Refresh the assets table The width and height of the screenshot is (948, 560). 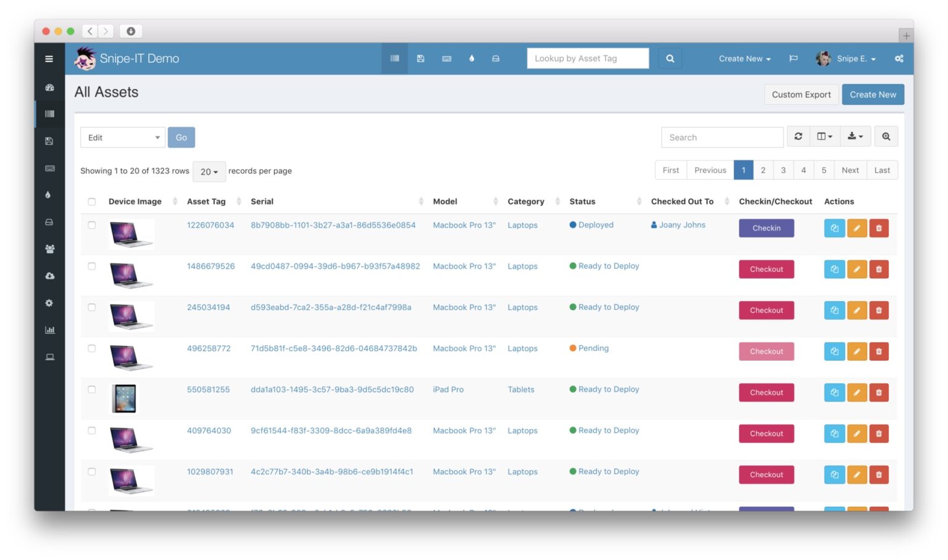tap(798, 136)
